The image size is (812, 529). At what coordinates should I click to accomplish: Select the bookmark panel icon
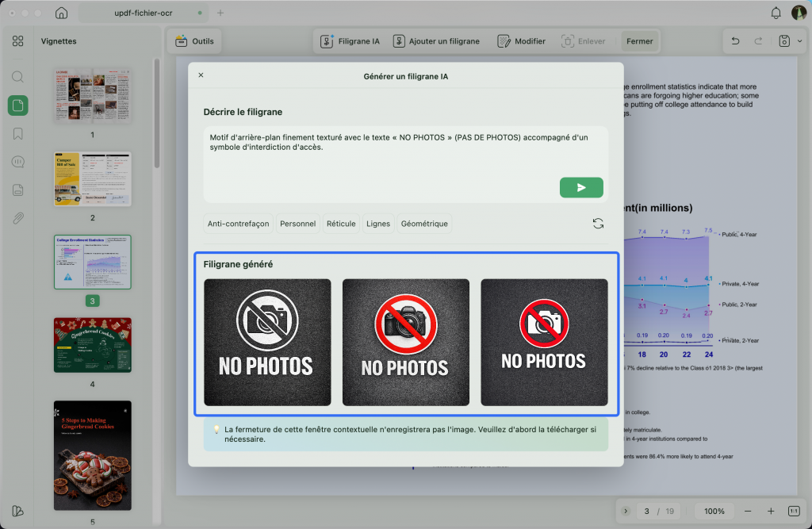pyautogui.click(x=17, y=134)
